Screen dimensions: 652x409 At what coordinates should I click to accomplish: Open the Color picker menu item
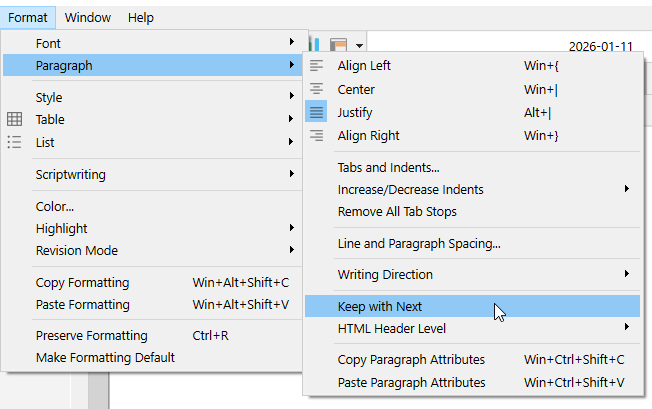(x=57, y=206)
